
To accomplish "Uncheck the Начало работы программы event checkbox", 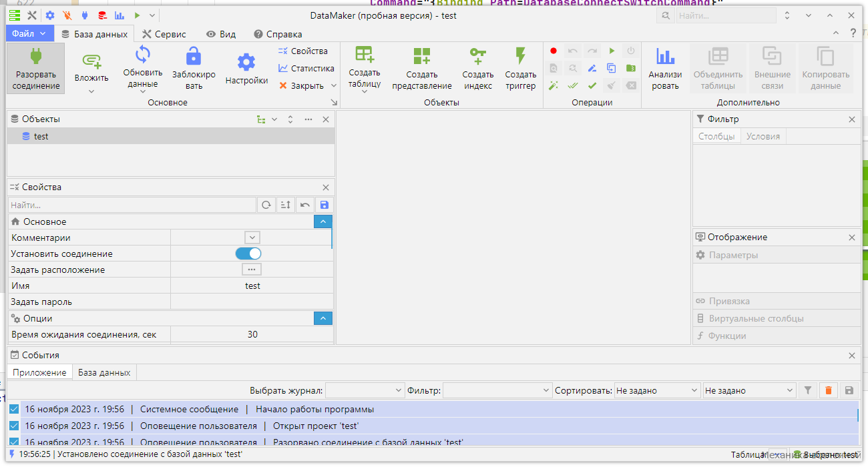I will click(x=14, y=409).
